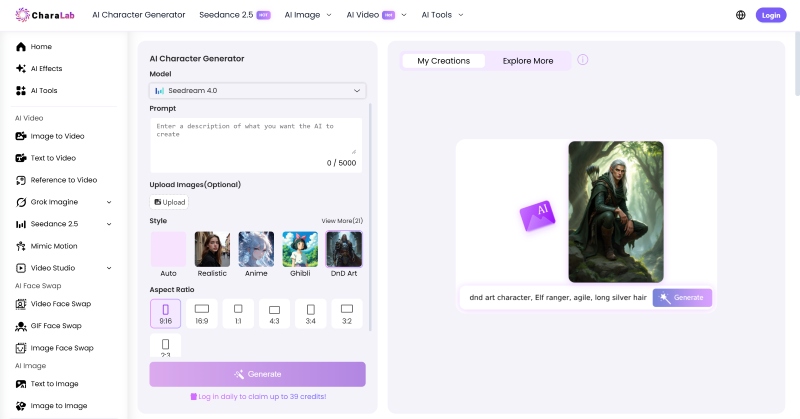Select the 3:4 aspect ratio
800x419 pixels.
(x=311, y=313)
